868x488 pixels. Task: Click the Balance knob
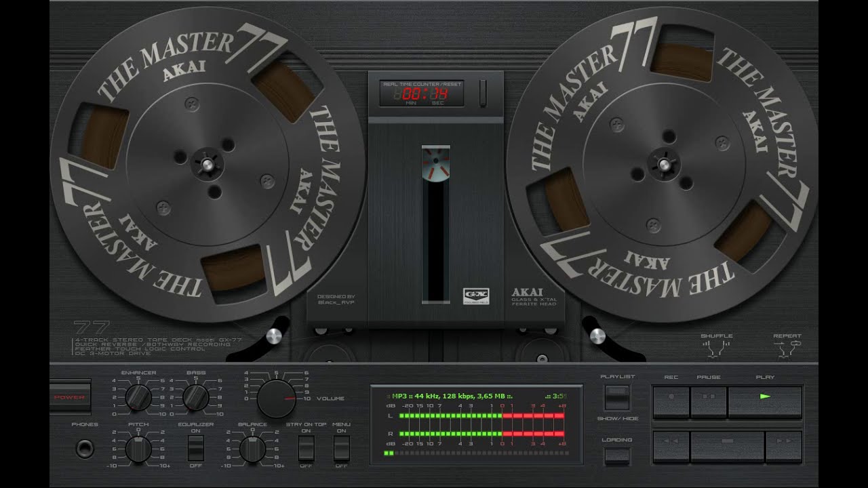click(x=252, y=449)
